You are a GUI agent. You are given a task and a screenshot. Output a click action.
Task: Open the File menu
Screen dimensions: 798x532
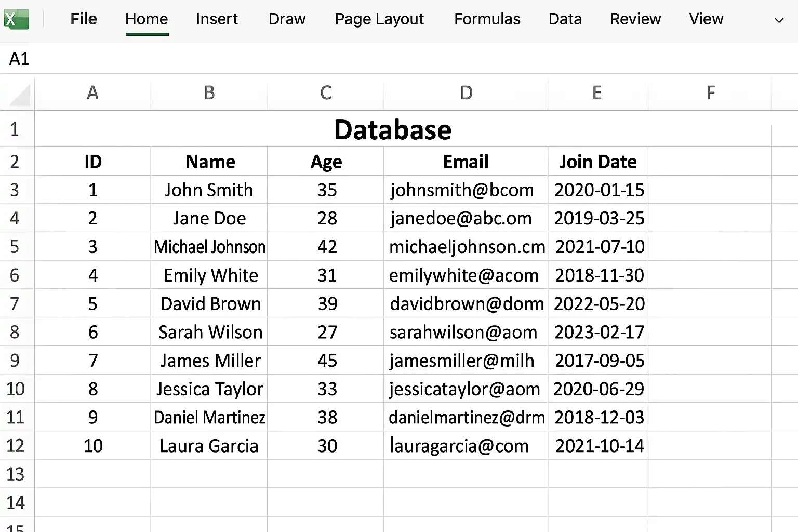pos(84,19)
